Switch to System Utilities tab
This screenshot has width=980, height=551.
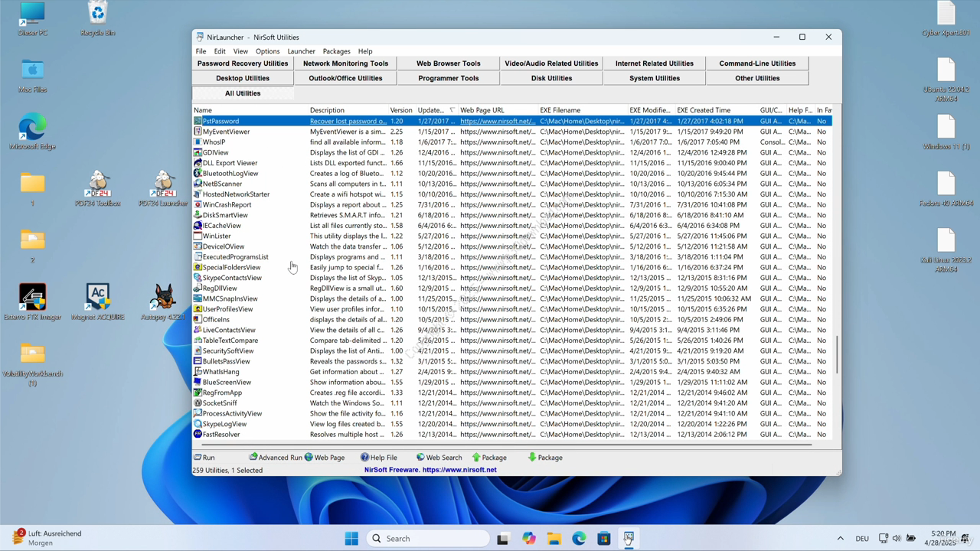(655, 78)
